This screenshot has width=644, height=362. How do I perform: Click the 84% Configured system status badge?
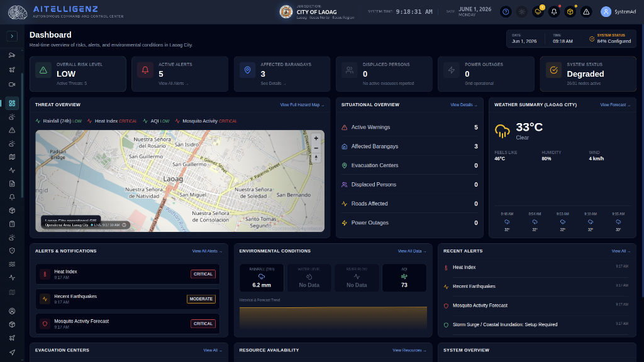pyautogui.click(x=610, y=38)
